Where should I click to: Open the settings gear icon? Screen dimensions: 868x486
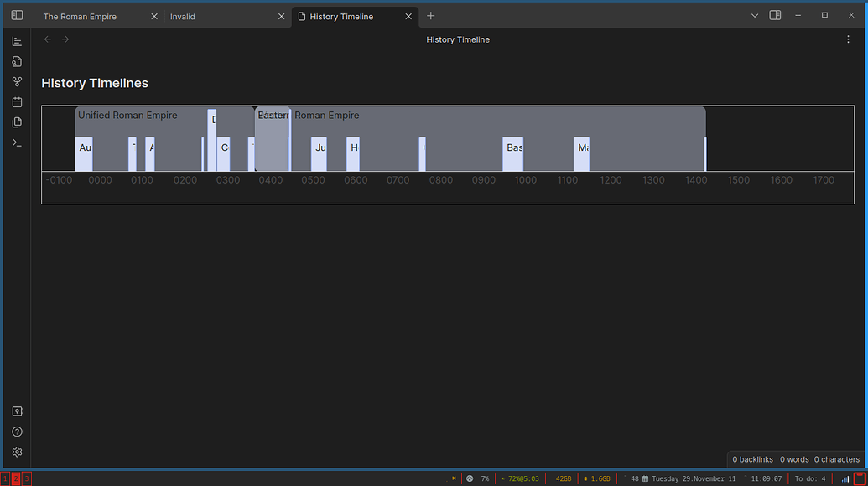pyautogui.click(x=17, y=452)
